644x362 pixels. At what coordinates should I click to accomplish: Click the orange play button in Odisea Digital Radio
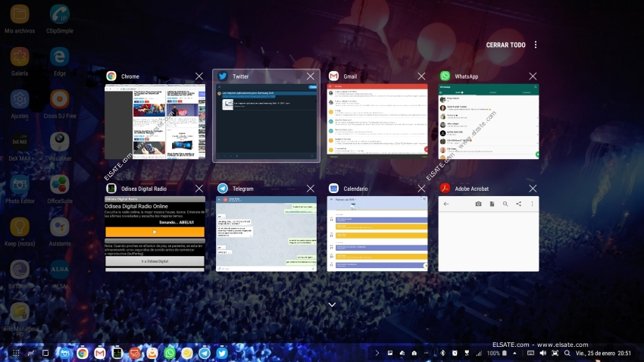[x=155, y=232]
